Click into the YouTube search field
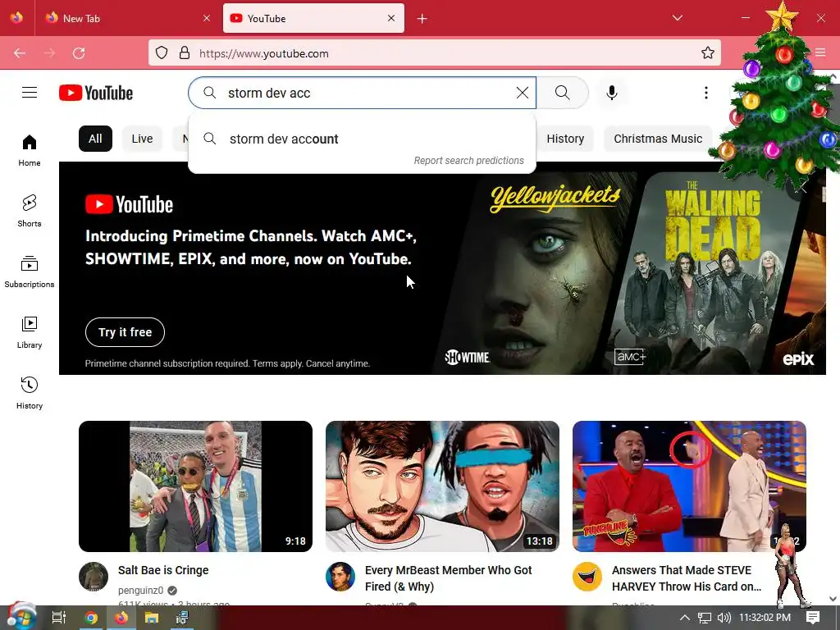Viewport: 840px width, 630px height. pos(362,93)
